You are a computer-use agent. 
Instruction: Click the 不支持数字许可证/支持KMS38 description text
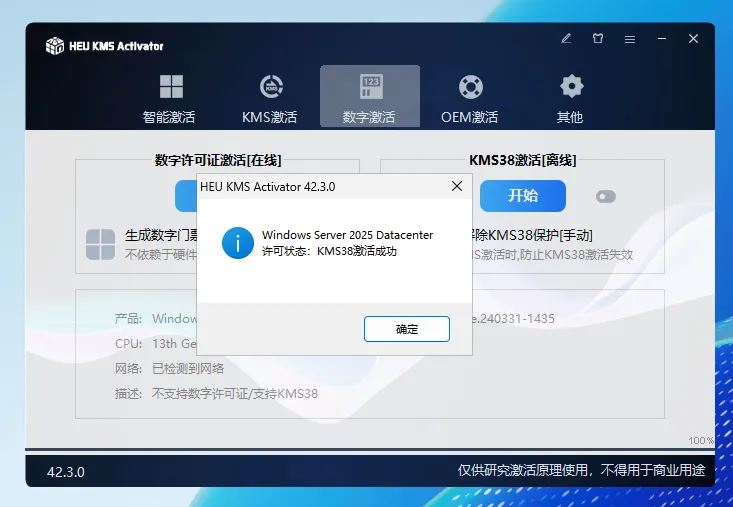[x=235, y=394]
